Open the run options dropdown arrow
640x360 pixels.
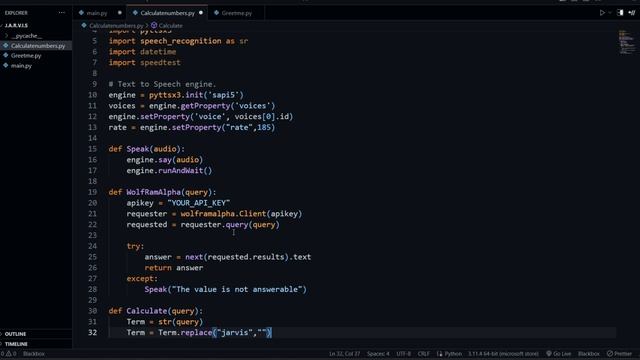(610, 13)
